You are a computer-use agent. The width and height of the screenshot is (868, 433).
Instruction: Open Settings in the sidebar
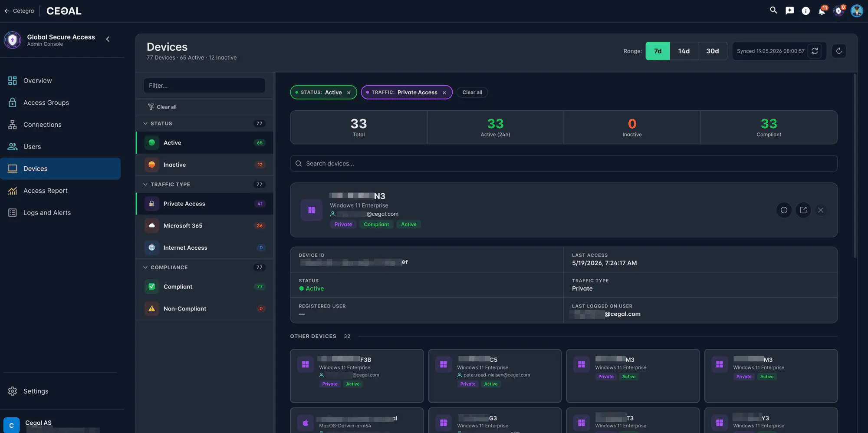pyautogui.click(x=61, y=391)
